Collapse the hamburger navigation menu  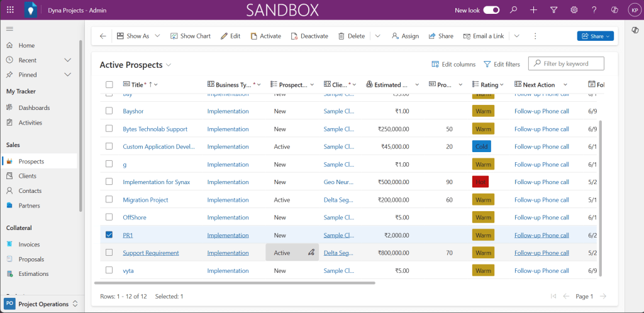pyautogui.click(x=10, y=29)
